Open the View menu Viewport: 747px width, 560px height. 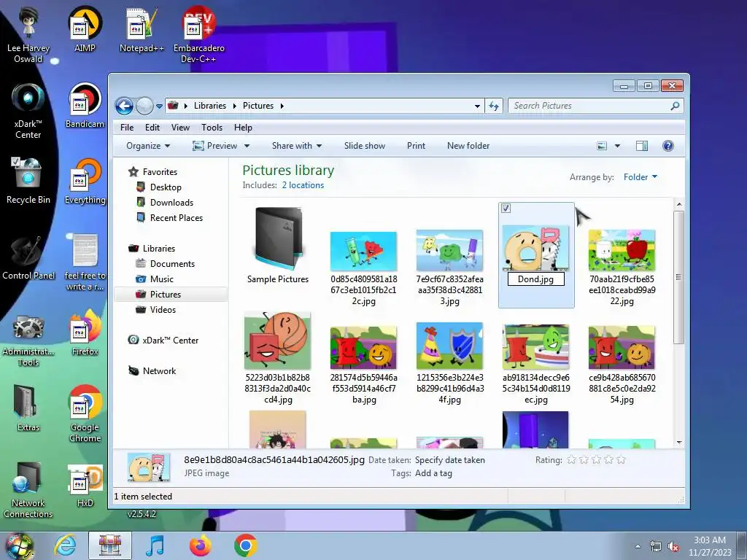point(180,128)
